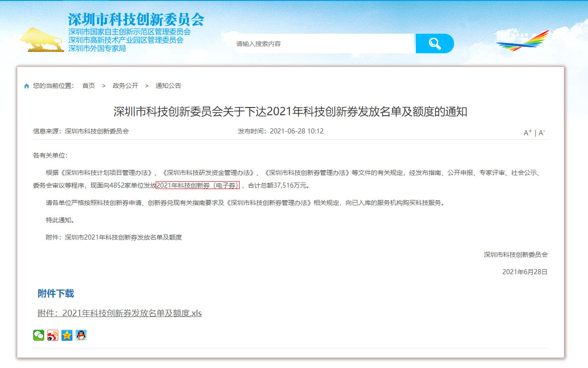Focus the 请输入搜索内容 search field

point(323,44)
